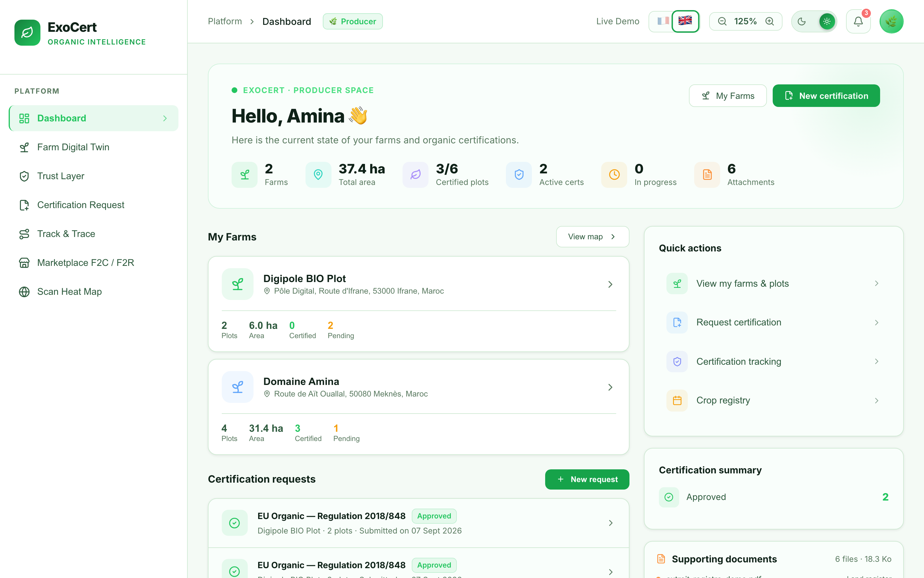
Task: Click the Crop registry calendar icon
Action: tap(677, 400)
